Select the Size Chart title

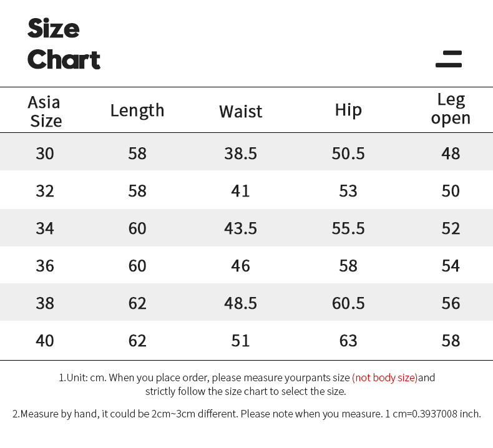[x=64, y=44]
